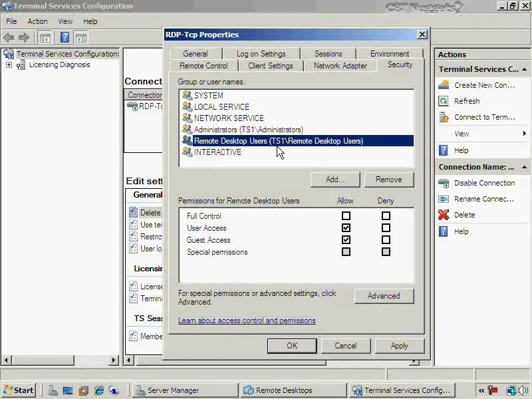Switch to the Log on Settings tab
532x399 pixels.
(x=261, y=54)
